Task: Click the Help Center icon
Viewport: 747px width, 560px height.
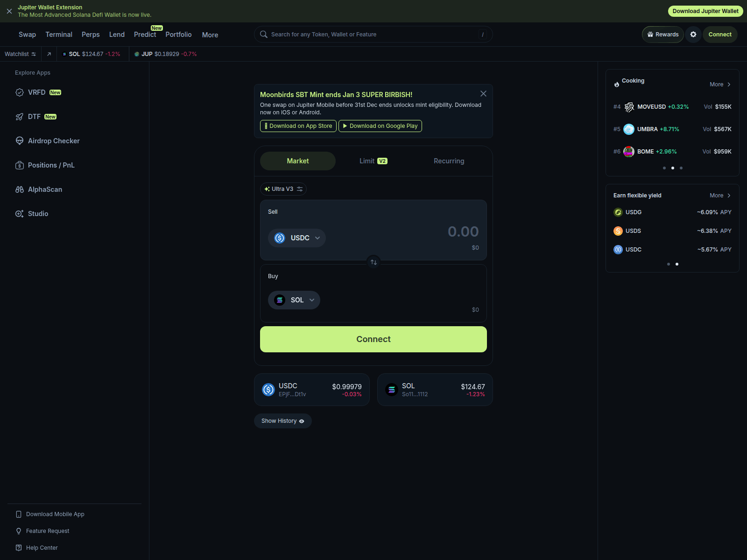Action: coord(19,548)
